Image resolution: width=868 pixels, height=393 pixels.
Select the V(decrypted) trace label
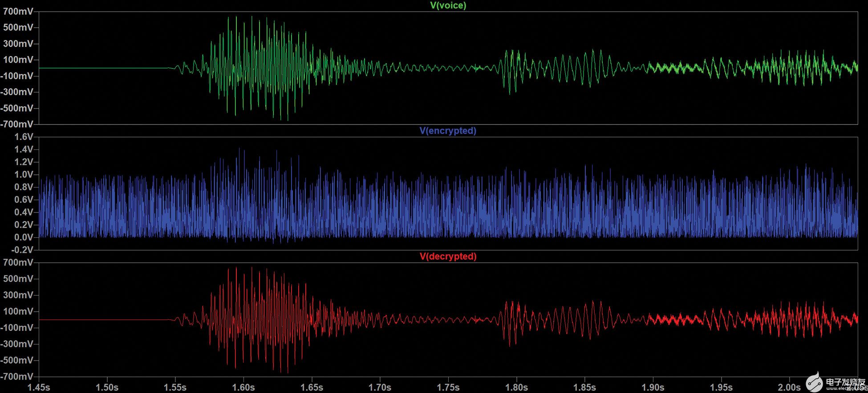(x=448, y=257)
